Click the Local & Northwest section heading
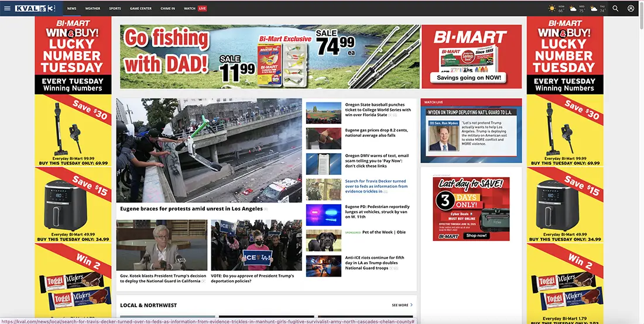Image resolution: width=644 pixels, height=324 pixels. pos(148,305)
